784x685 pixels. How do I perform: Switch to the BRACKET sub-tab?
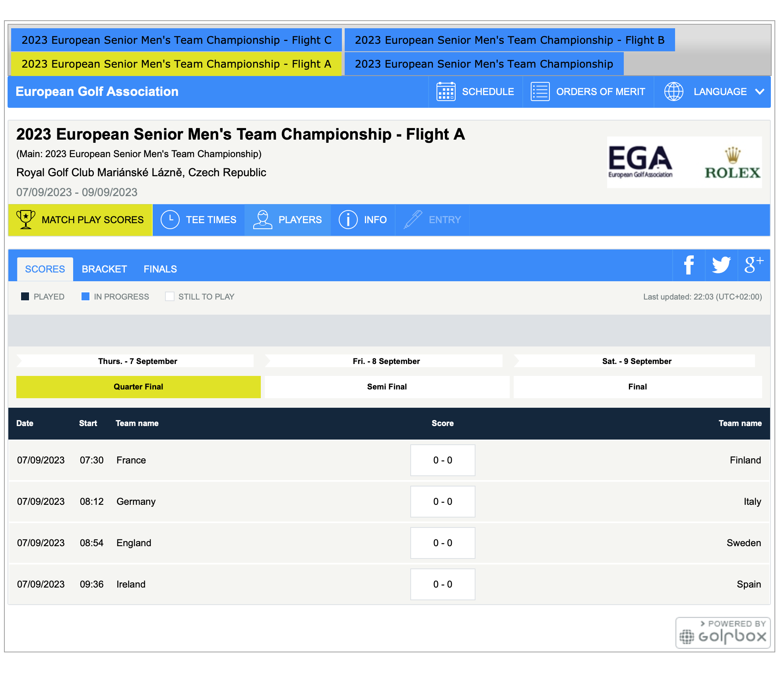click(x=104, y=269)
